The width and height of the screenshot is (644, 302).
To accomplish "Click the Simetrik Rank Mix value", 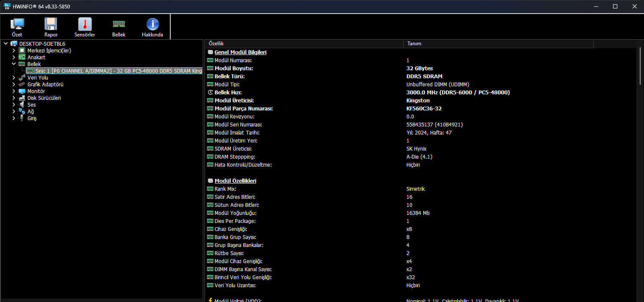I will pos(415,189).
